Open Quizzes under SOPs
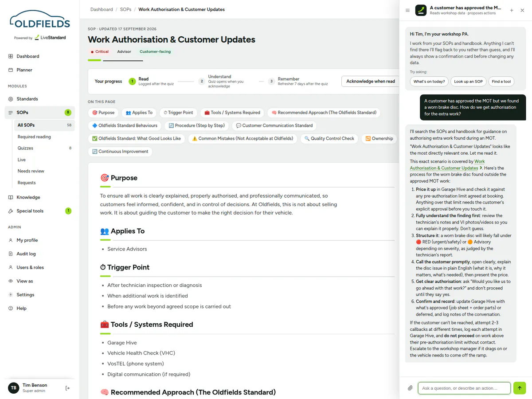The image size is (532, 399). point(44,148)
